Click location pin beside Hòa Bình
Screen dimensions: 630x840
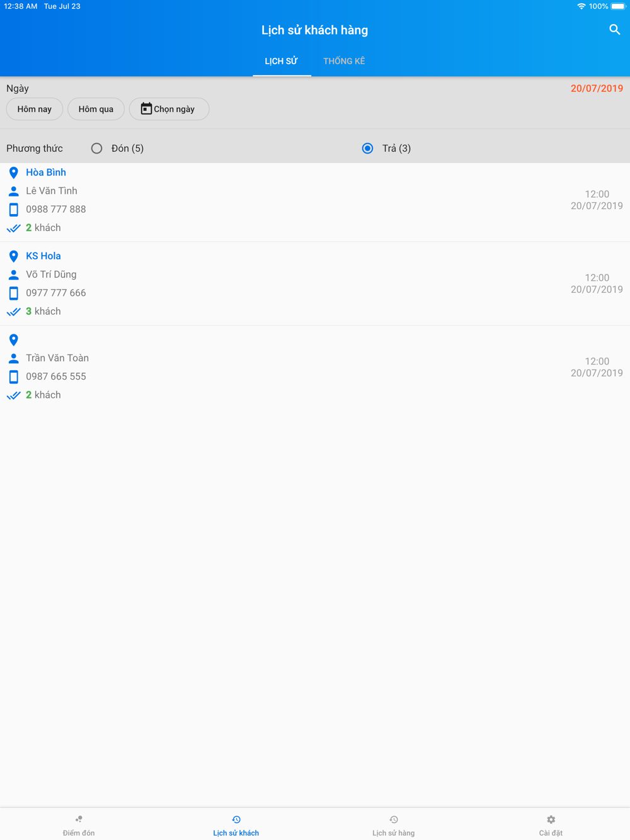tap(14, 173)
